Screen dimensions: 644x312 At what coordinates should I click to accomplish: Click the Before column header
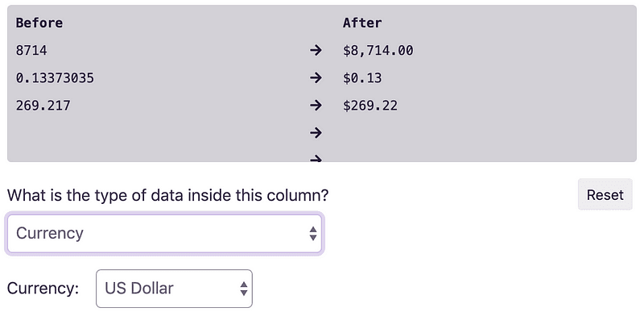tap(39, 23)
